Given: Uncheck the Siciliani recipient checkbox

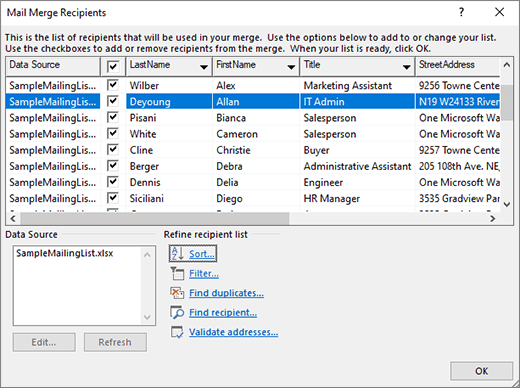Looking at the screenshot, I should (113, 198).
